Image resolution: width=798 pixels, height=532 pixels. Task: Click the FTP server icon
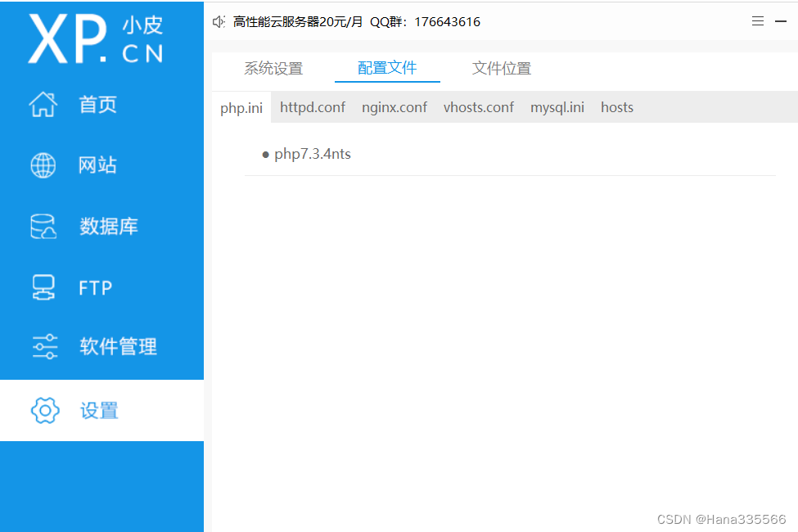[x=43, y=287]
